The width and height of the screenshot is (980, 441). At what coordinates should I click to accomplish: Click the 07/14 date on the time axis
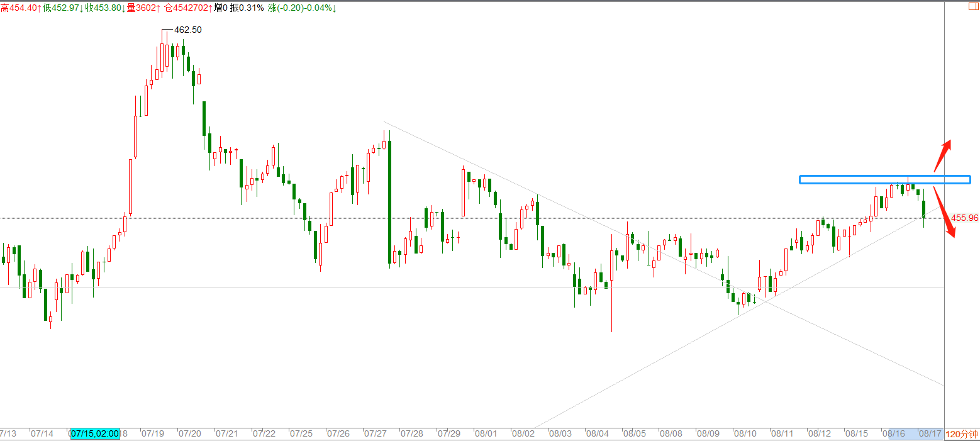[42, 434]
